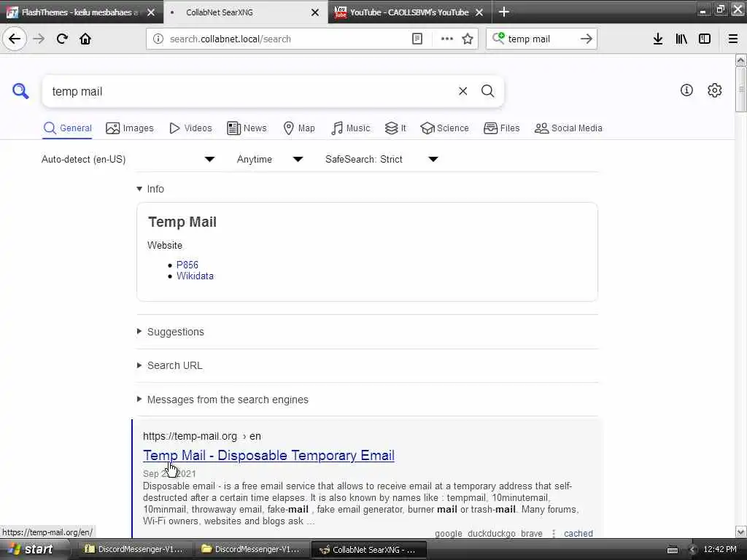Expand Messages from the search engines

pos(222,400)
